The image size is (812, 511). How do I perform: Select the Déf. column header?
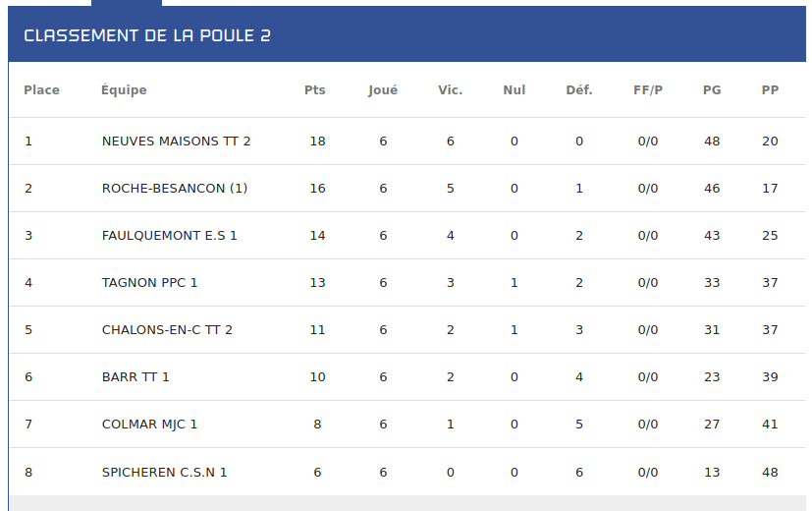(579, 90)
